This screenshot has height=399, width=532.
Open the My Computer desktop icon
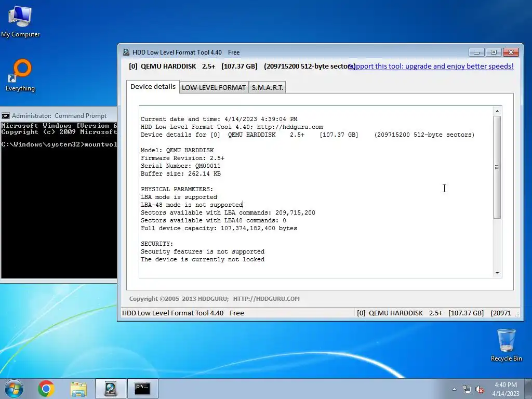20,22
